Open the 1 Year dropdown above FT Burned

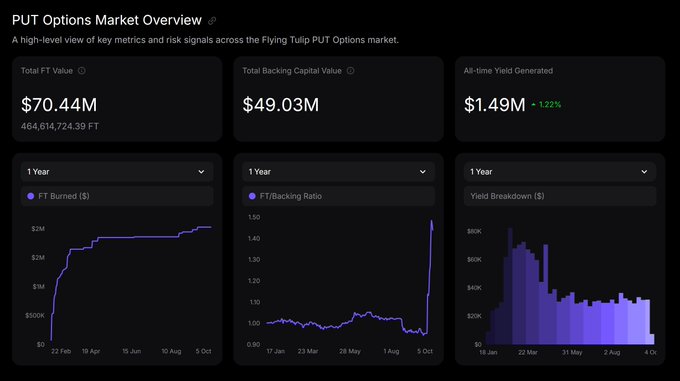click(x=117, y=172)
